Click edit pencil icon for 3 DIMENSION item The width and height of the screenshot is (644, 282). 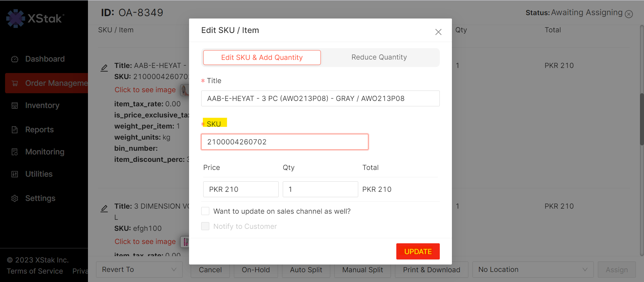point(104,209)
